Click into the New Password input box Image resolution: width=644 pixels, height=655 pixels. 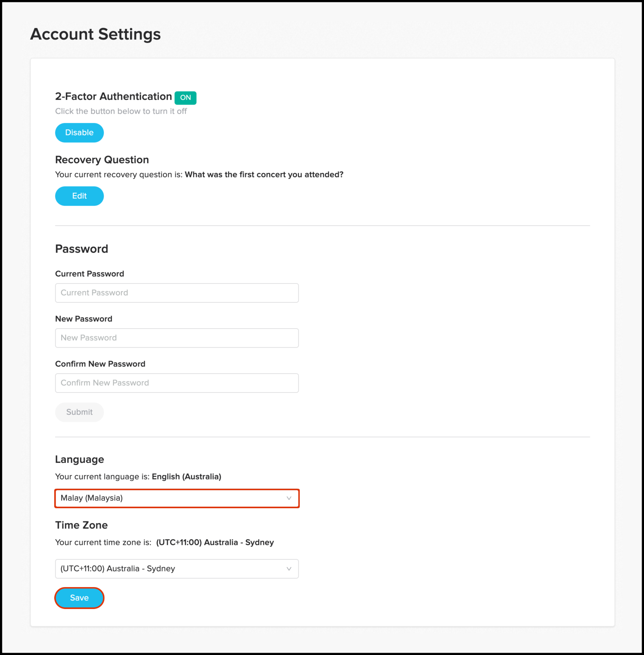click(177, 338)
